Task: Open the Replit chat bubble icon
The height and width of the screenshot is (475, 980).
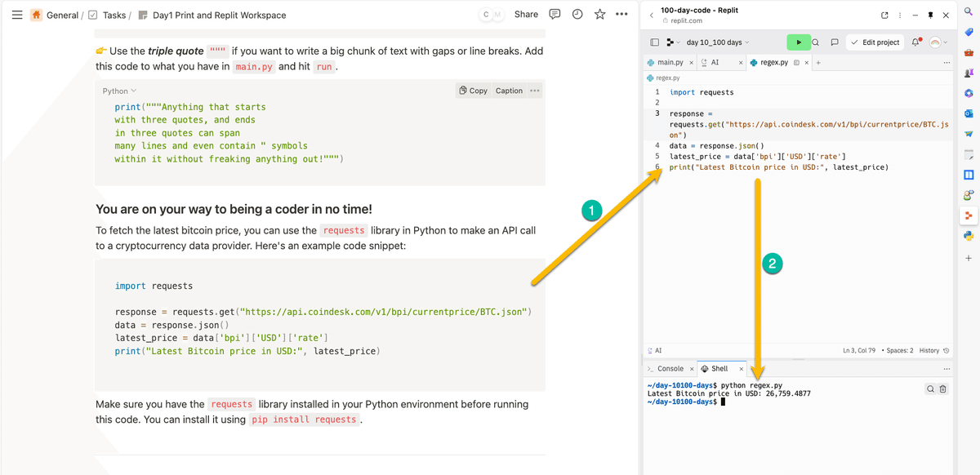Action: tap(834, 42)
